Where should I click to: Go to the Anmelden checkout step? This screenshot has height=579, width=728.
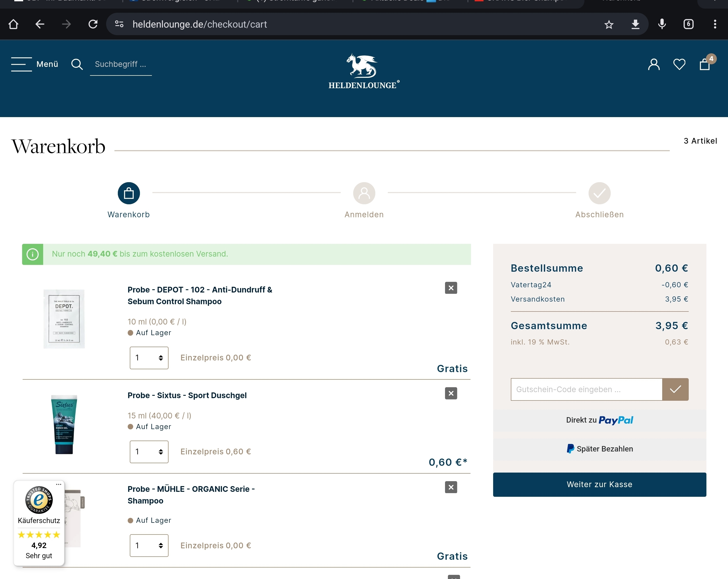364,194
